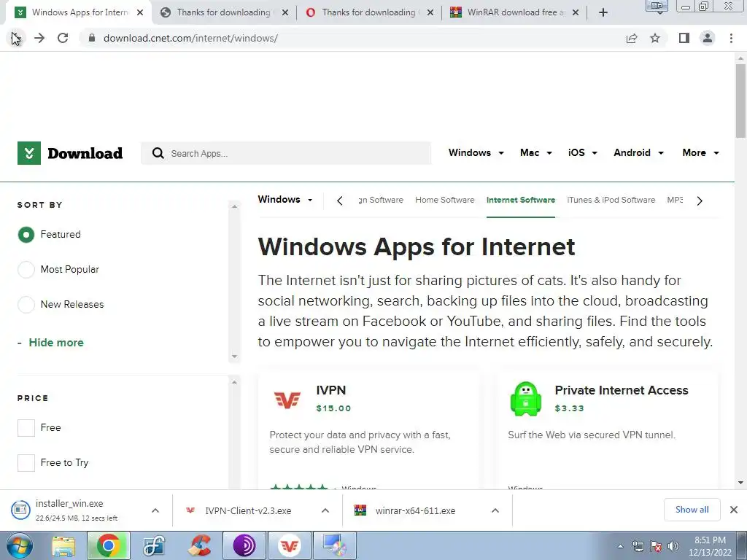Viewport: 747px width, 560px height.
Task: Click the taskbar clock 8:51 PM
Action: pyautogui.click(x=710, y=540)
